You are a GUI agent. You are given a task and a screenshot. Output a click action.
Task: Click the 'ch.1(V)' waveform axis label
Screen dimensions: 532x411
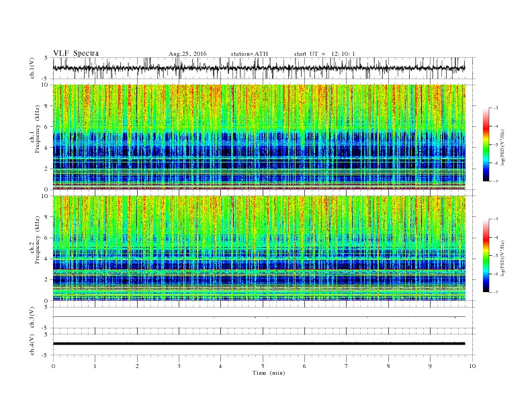coord(32,68)
